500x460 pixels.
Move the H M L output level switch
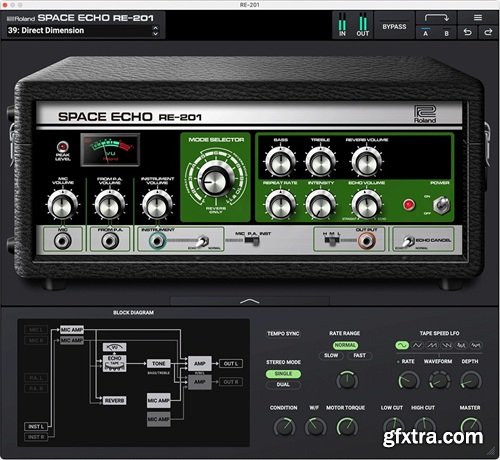click(x=332, y=241)
